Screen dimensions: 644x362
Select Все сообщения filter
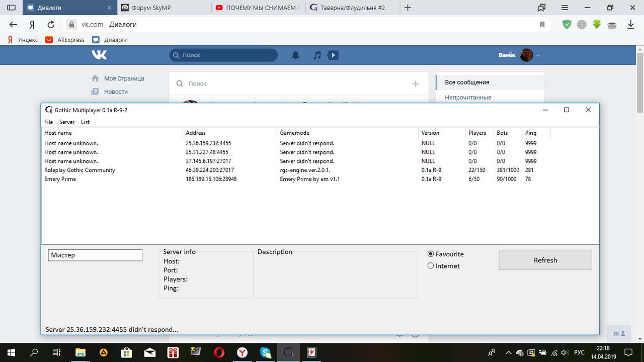pyautogui.click(x=490, y=82)
